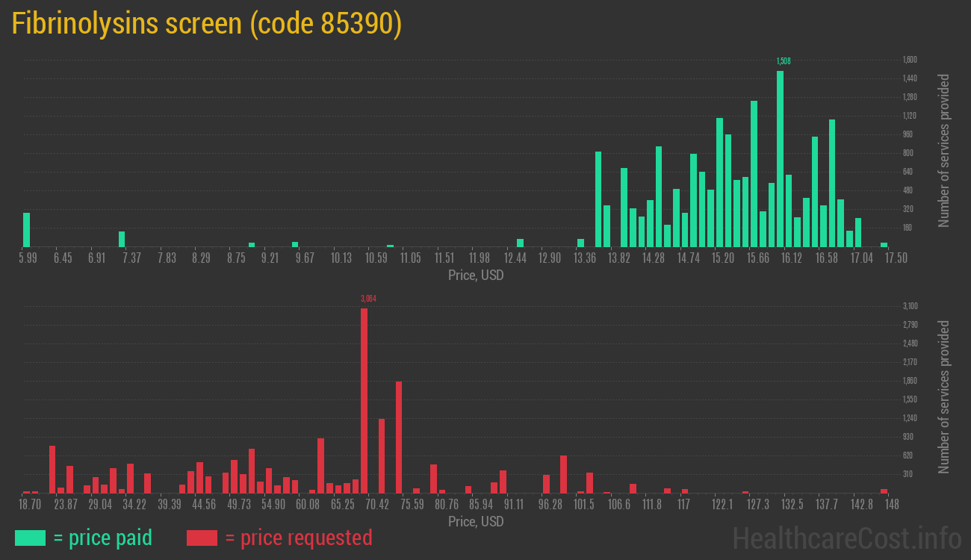This screenshot has height=560, width=971.
Task: Select the "= price requested" legend label
Action: [298, 538]
